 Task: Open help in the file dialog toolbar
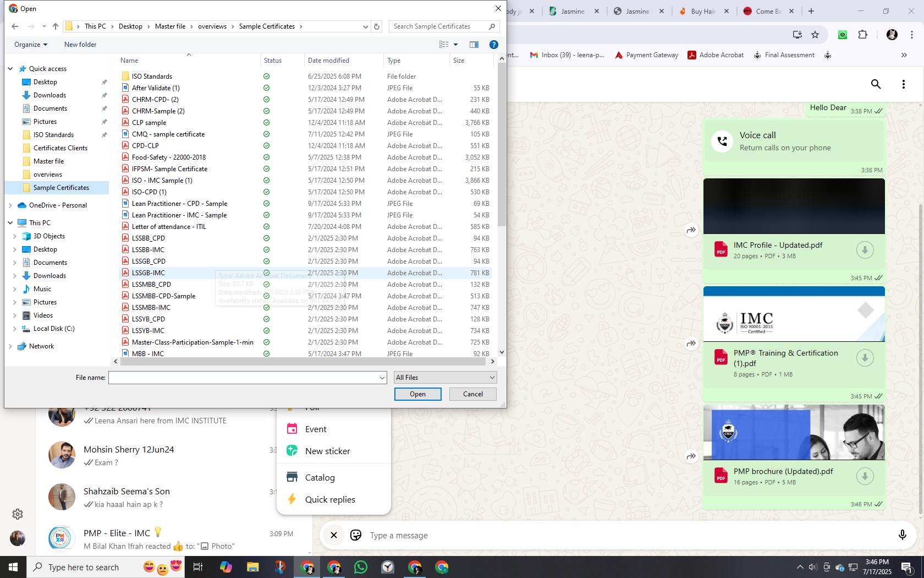click(x=494, y=45)
